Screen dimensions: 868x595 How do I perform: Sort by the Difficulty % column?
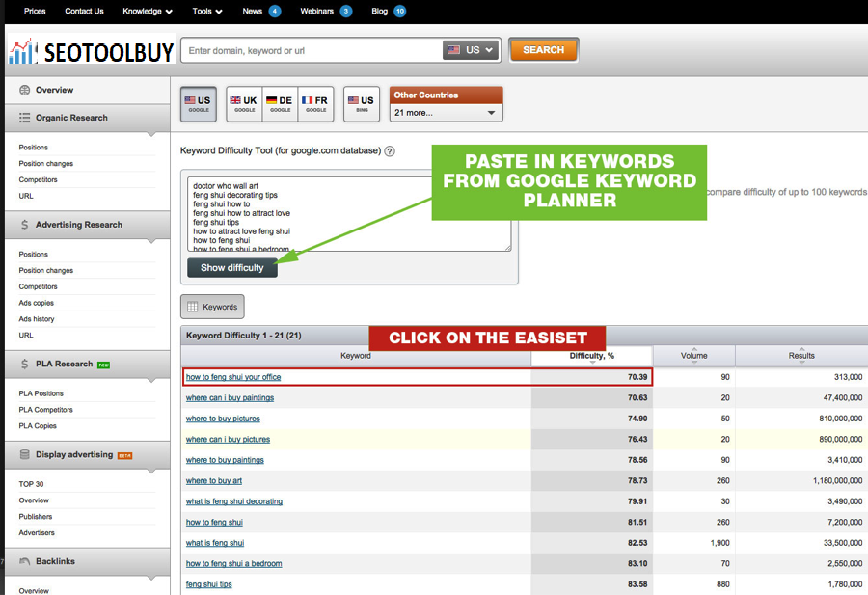pos(592,356)
